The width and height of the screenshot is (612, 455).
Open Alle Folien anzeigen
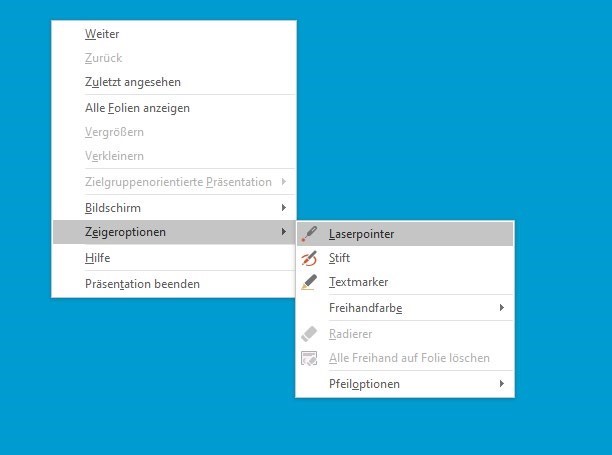pos(137,107)
